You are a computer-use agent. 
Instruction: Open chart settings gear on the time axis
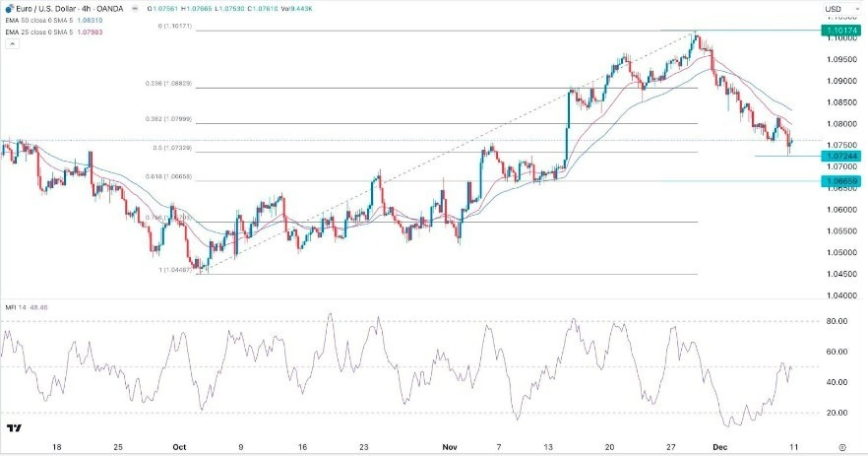point(842,447)
